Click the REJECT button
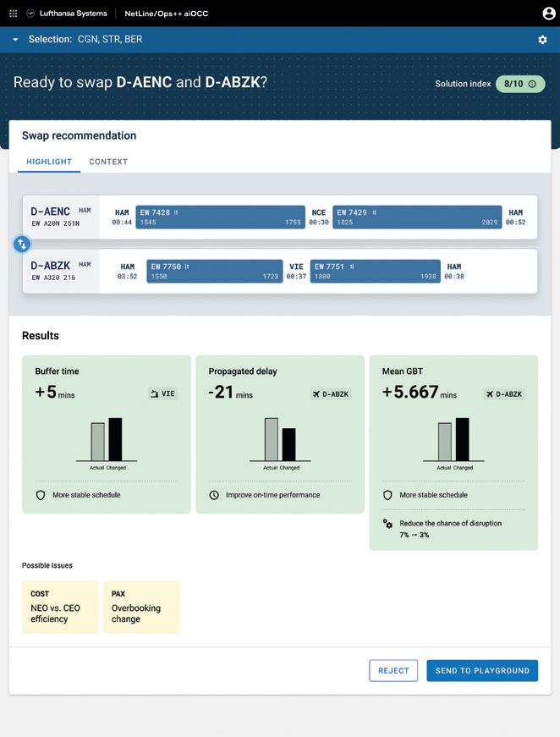Viewport: 560px width, 737px height. point(393,671)
